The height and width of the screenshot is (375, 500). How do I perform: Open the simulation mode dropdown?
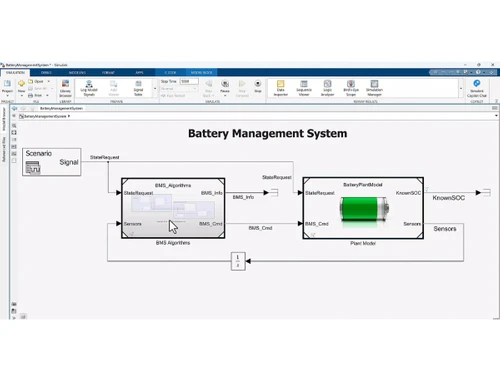point(179,89)
